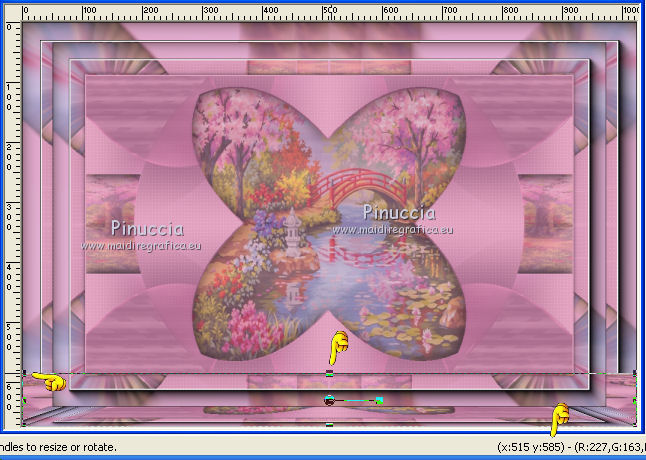646x460 pixels.
Task: Select the bottom-left corner handle of the selection
Action: (x=24, y=424)
